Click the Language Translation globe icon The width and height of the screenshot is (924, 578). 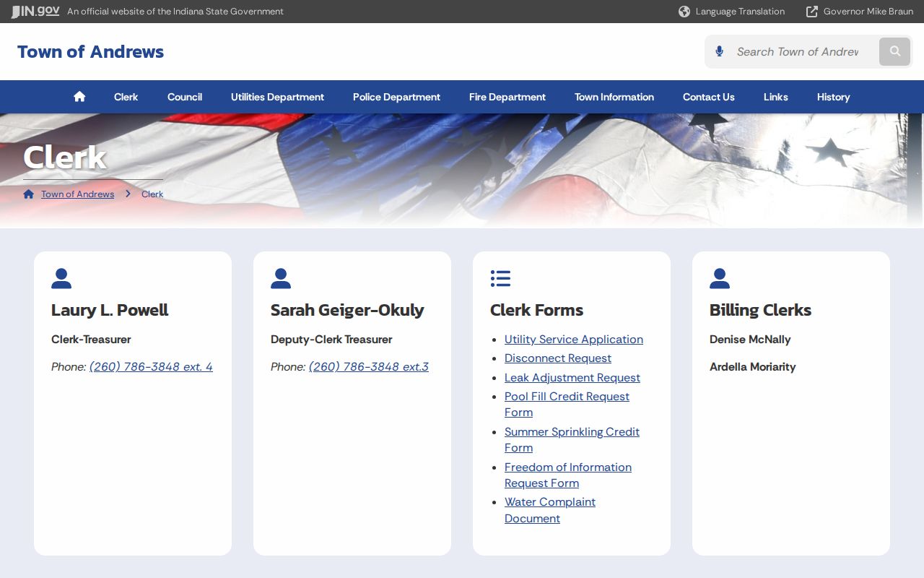684,12
